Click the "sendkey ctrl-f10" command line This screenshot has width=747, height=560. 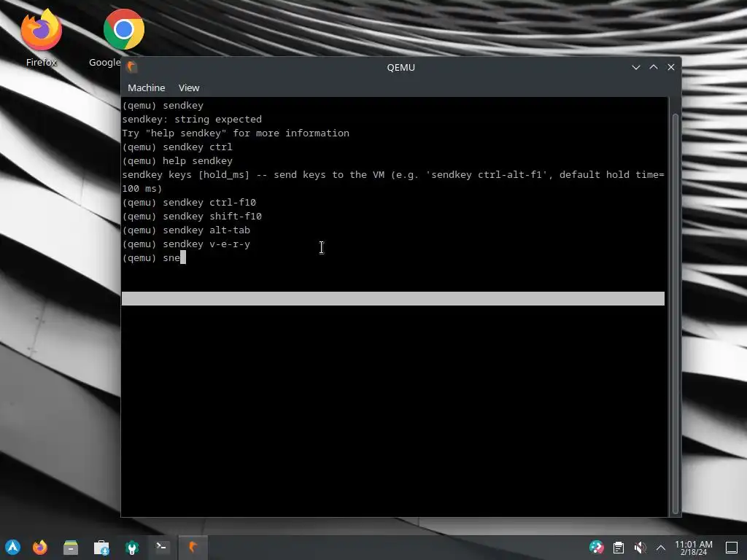click(x=189, y=203)
